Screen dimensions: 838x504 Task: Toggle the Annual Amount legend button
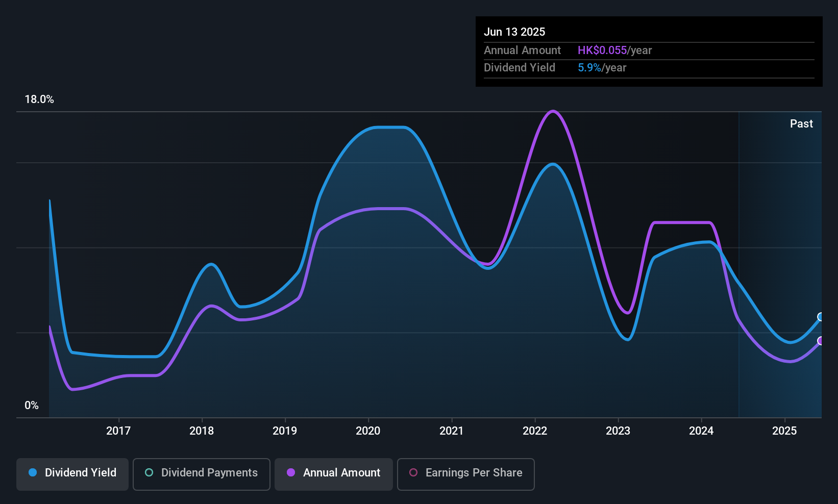pyautogui.click(x=334, y=474)
